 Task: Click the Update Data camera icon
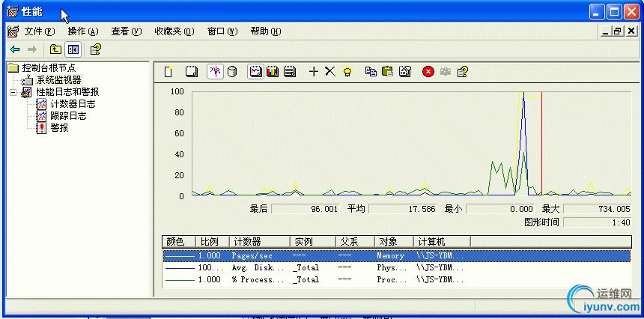coord(446,72)
